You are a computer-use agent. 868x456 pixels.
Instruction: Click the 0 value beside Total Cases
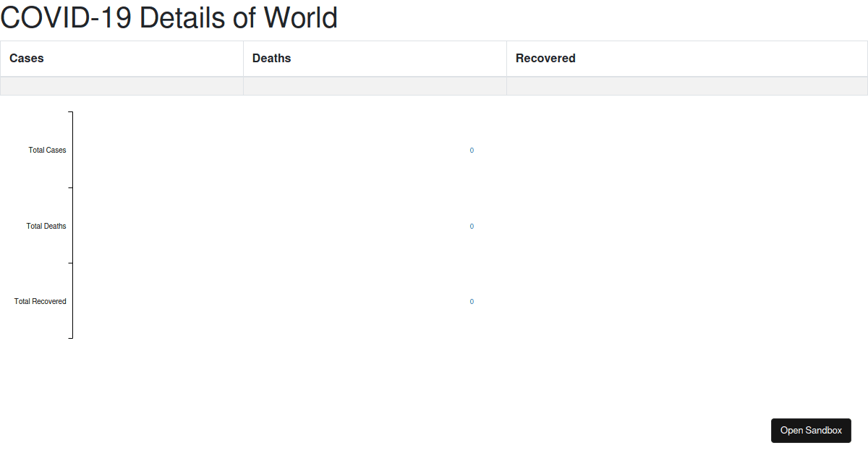[x=472, y=151]
